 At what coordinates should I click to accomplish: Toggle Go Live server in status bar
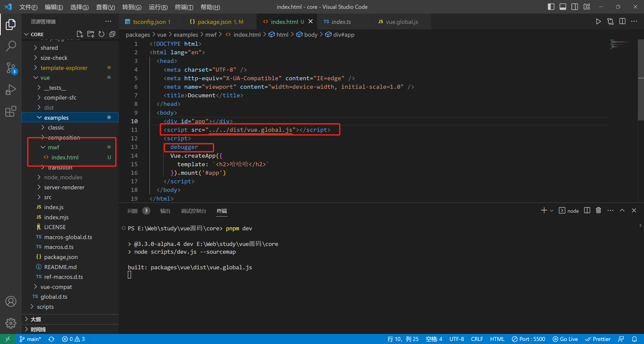tap(565, 339)
